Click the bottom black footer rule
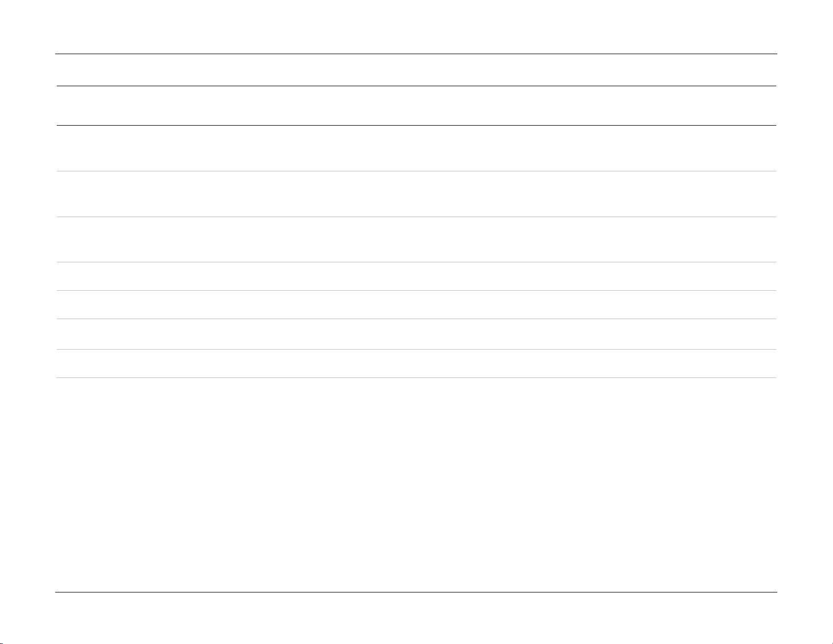This screenshot has height=644, width=833. (x=416, y=592)
